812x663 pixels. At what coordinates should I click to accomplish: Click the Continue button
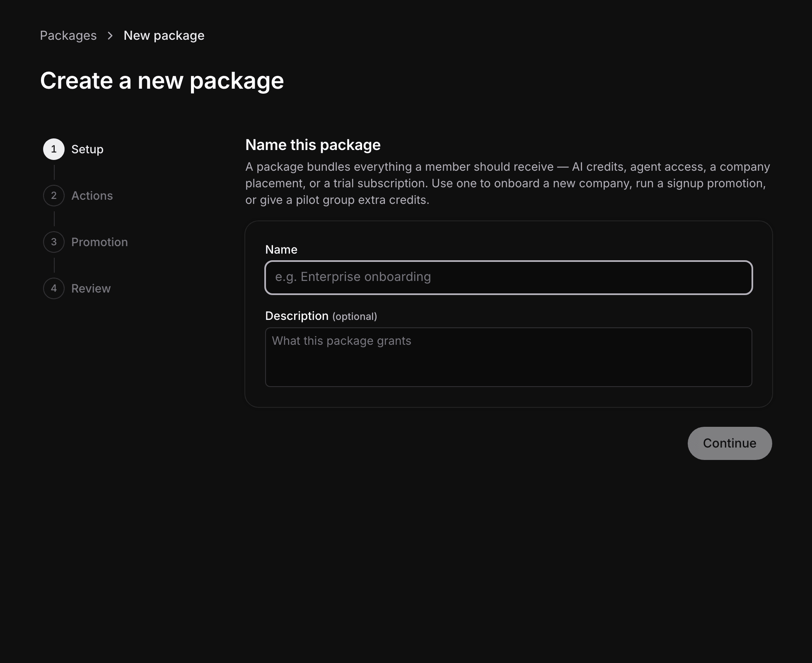click(730, 443)
